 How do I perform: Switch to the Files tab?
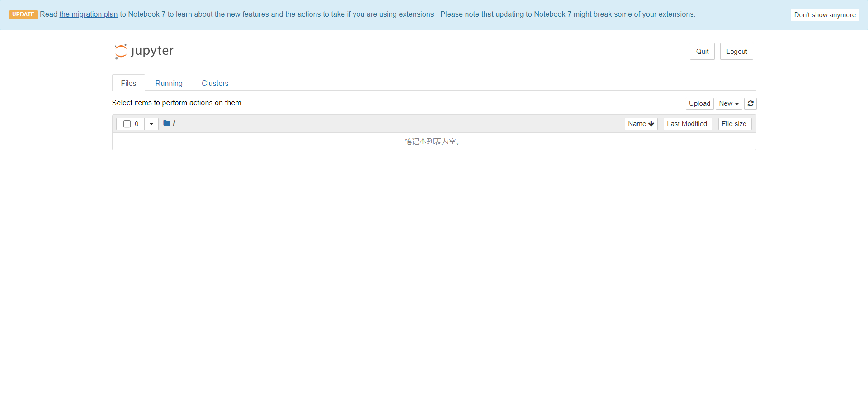tap(128, 83)
